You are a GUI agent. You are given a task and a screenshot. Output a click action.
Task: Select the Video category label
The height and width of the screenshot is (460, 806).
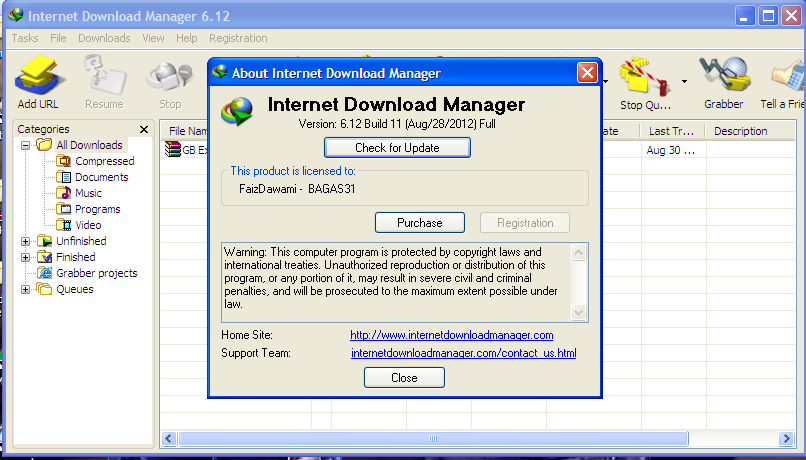[88, 225]
